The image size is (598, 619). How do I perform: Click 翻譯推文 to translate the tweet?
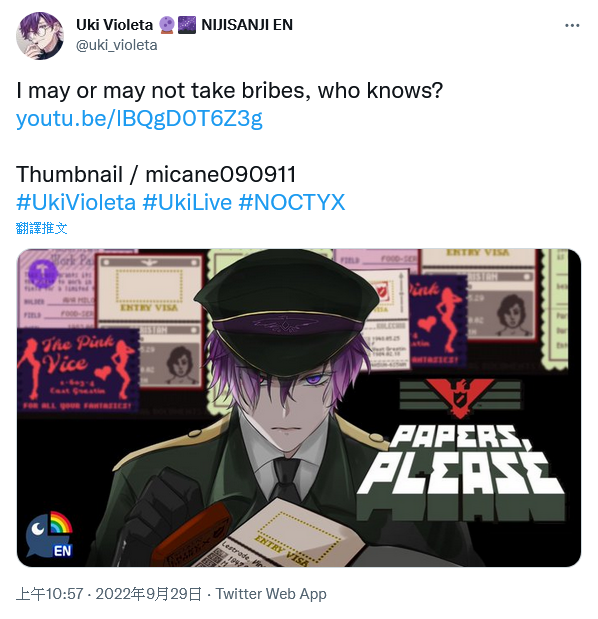coord(41,228)
